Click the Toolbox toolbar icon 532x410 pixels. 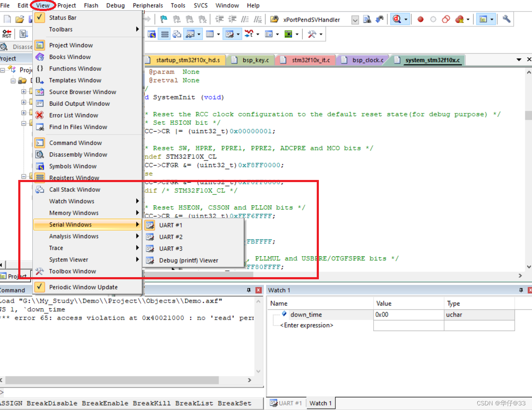[x=312, y=34]
